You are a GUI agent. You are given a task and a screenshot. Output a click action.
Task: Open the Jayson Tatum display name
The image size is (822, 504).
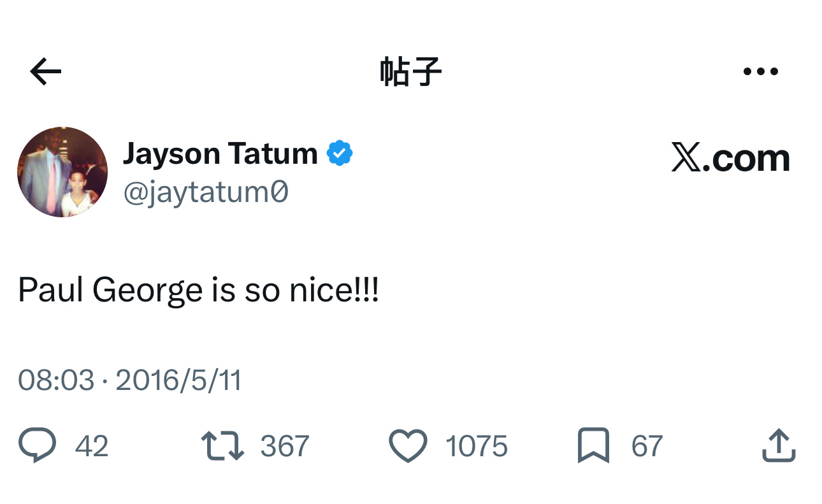pyautogui.click(x=220, y=154)
